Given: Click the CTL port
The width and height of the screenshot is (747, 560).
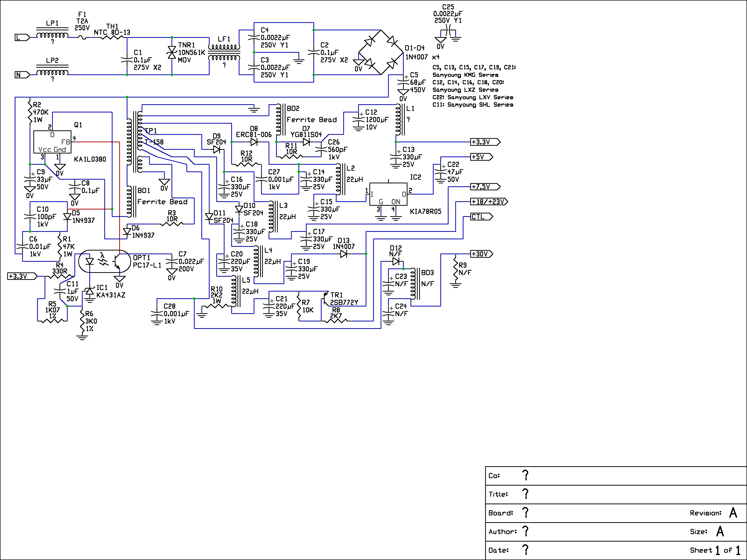Looking at the screenshot, I should [482, 217].
